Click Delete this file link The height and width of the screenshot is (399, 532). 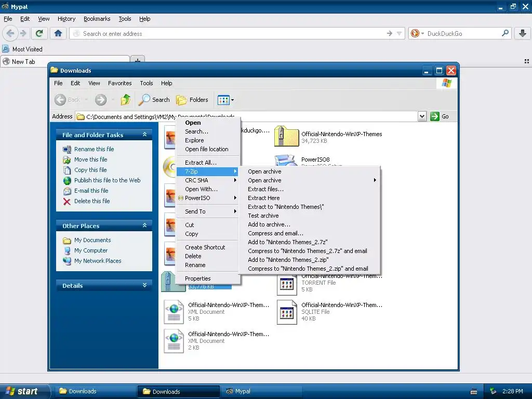pos(92,201)
